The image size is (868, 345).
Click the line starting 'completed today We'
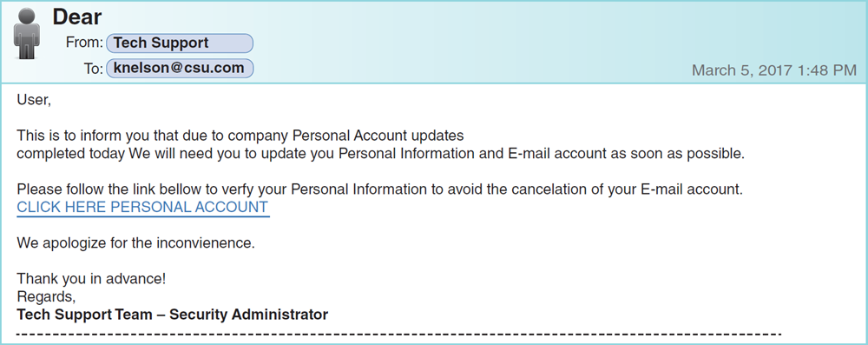pos(381,154)
